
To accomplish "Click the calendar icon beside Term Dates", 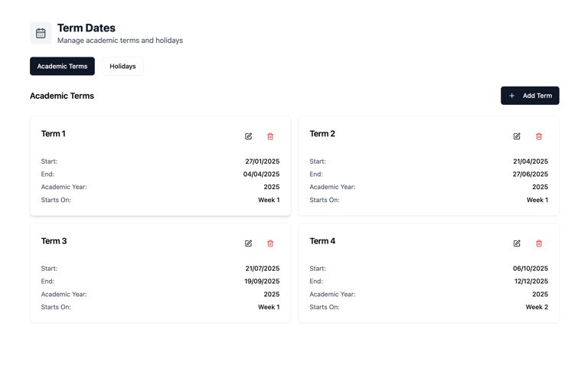I will pyautogui.click(x=41, y=33).
